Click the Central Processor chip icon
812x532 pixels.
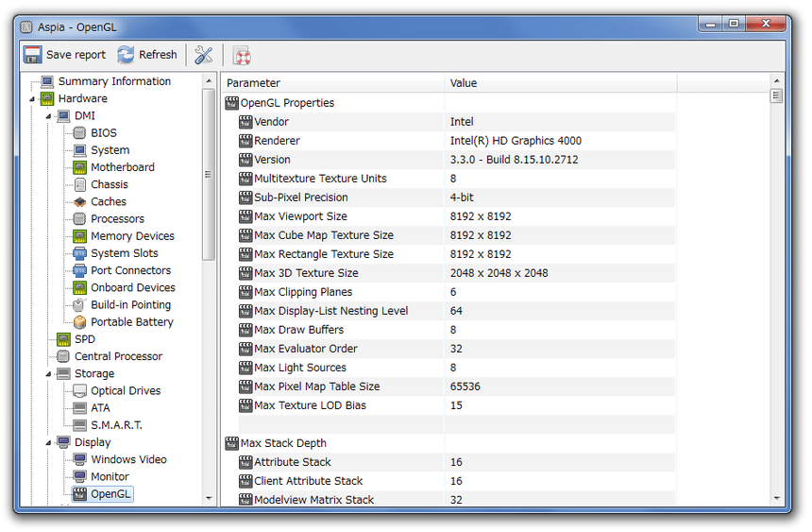click(63, 356)
